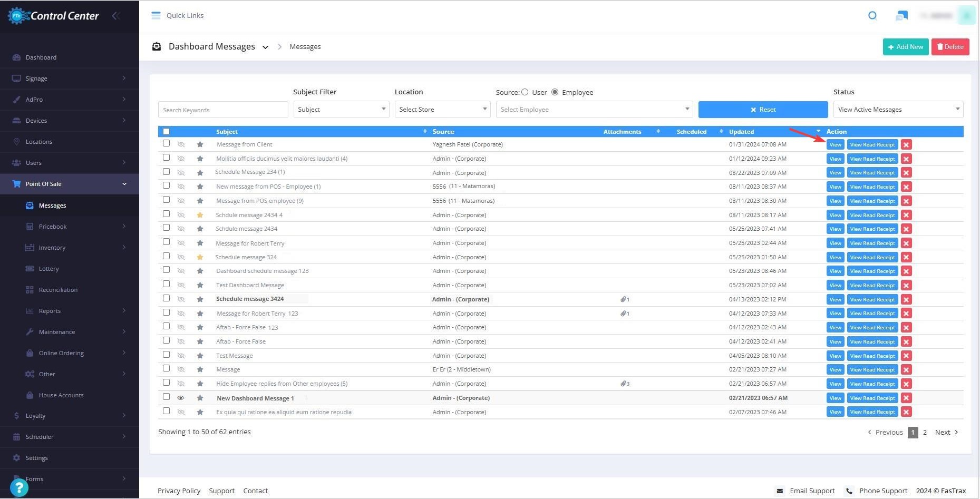980x499 pixels.
Task: Delete the Schedule Message 234 (1) row
Action: [906, 172]
